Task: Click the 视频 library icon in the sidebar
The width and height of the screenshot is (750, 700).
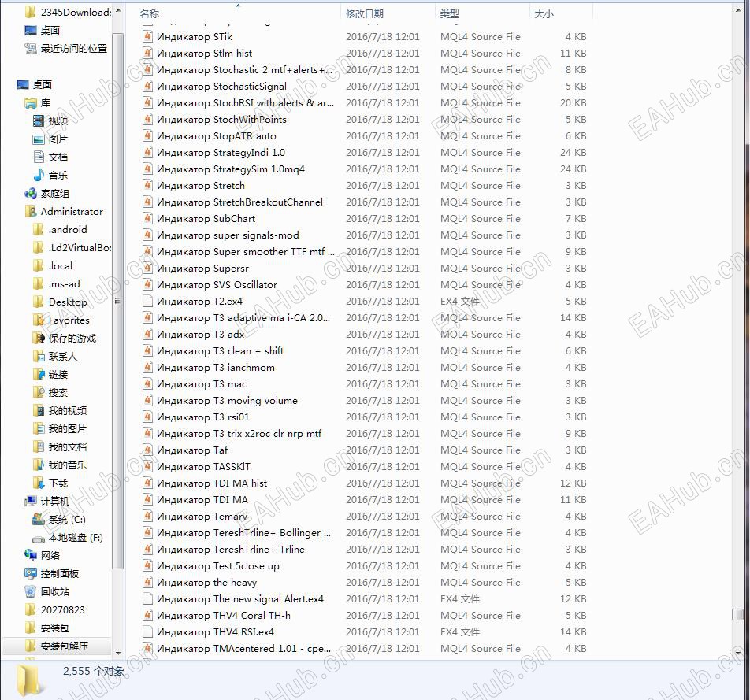Action: coord(39,120)
